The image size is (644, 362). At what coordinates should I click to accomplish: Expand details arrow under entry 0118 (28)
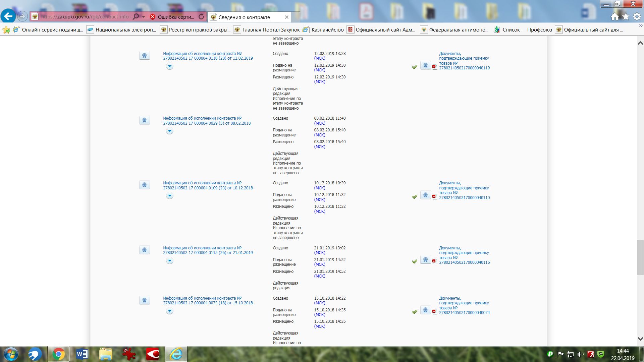coord(170,66)
